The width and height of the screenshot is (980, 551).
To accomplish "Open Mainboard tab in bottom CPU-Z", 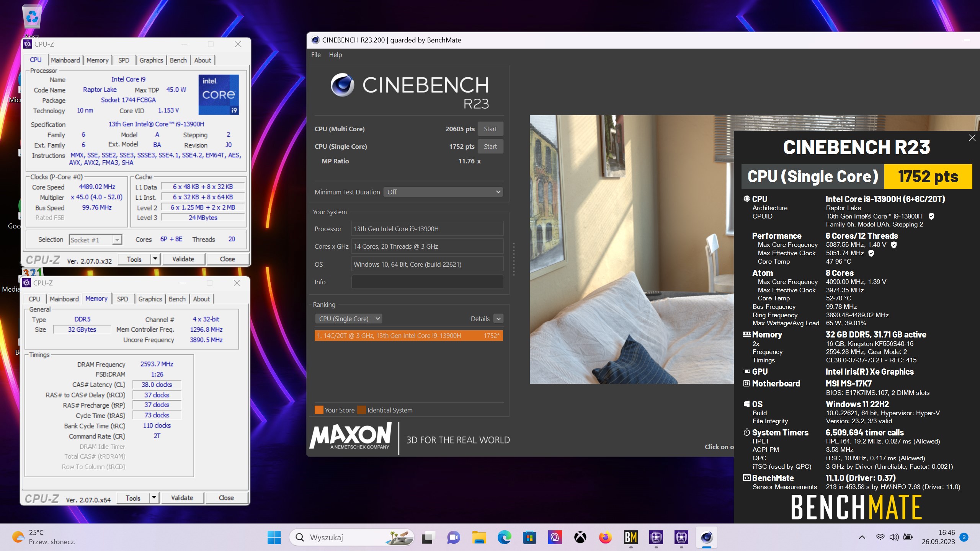I will coord(64,299).
